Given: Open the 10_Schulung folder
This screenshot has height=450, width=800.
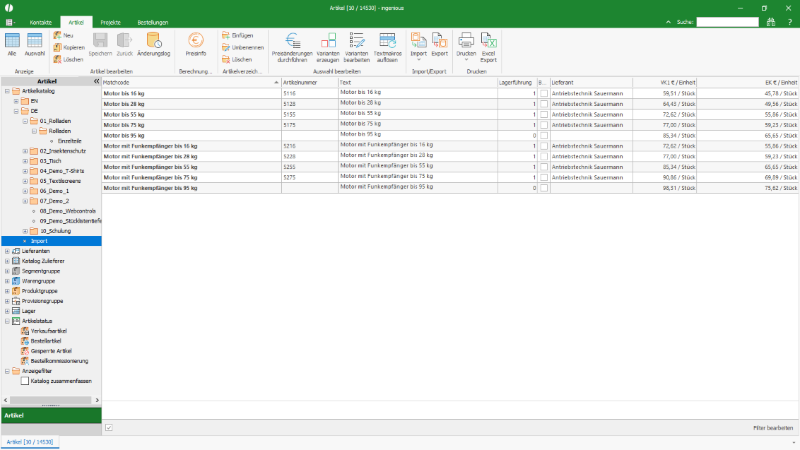Looking at the screenshot, I should 55,231.
